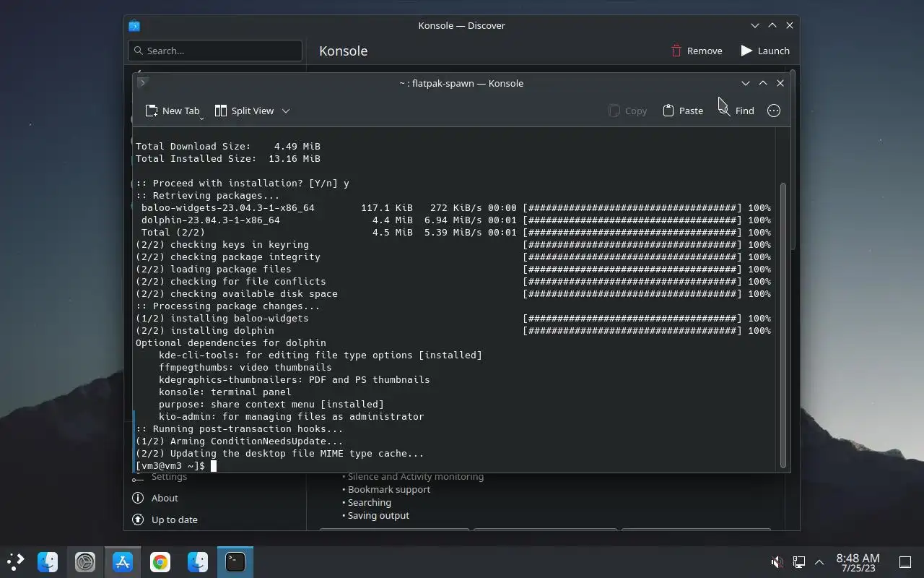Screen dimensions: 924x578
Task: Select Up to date in Discover sidebar
Action: click(174, 519)
